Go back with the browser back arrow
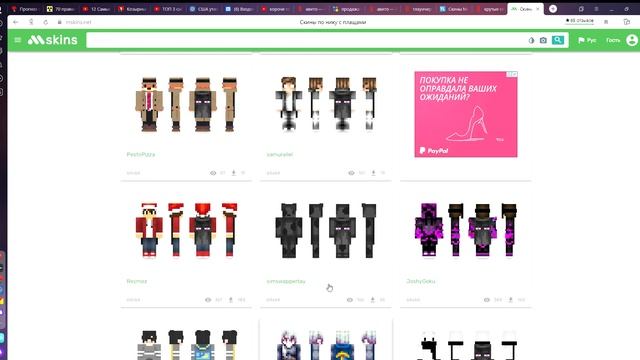The width and height of the screenshot is (640, 360). [x=16, y=22]
